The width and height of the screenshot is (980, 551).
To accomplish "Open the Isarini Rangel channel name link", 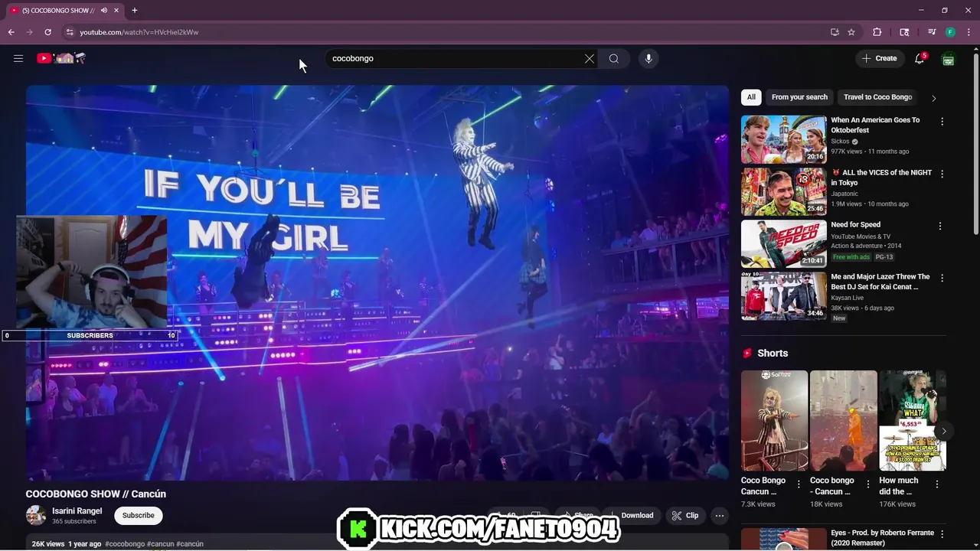I will point(77,511).
